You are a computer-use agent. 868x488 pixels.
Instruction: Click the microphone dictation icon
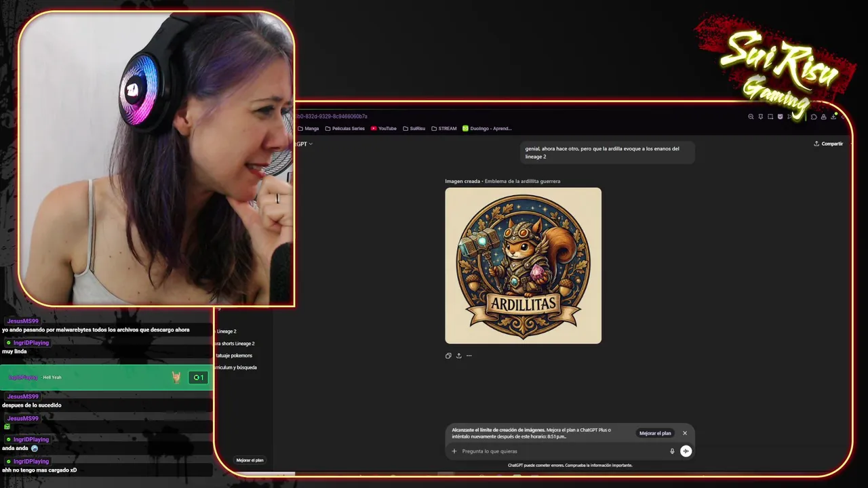point(672,451)
